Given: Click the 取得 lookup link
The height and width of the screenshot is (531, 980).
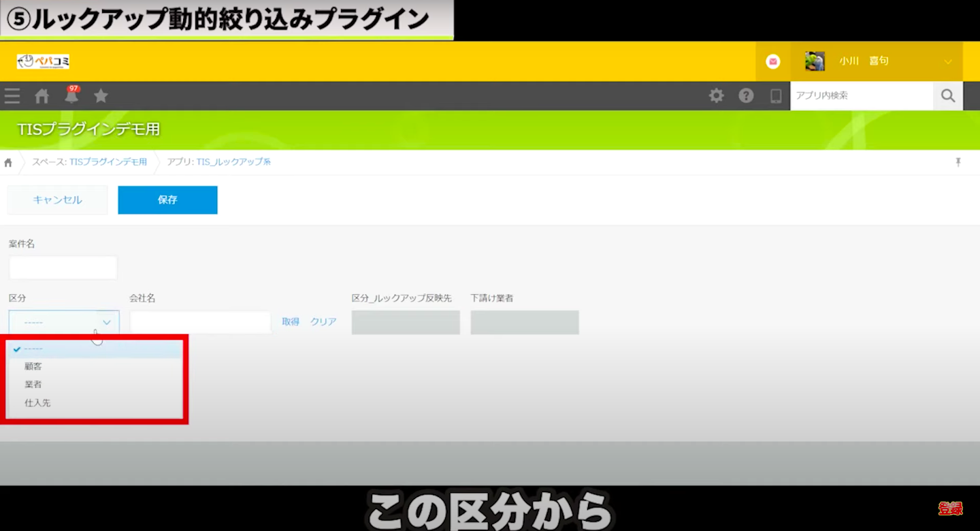Looking at the screenshot, I should coord(291,322).
